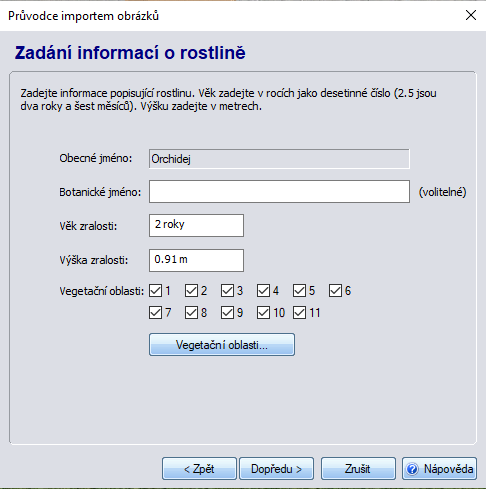This screenshot has height=489, width=486.
Task: Uncheck vegetation zone 9 checkbox
Action: coord(227,313)
